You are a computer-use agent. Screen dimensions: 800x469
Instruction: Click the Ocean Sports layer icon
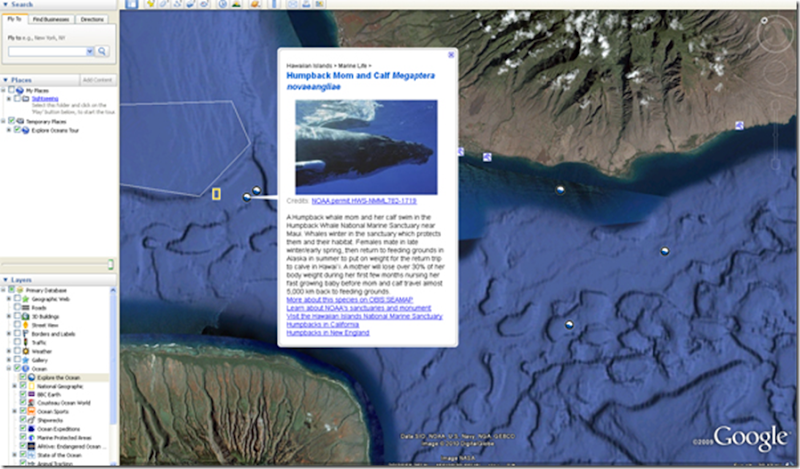[32, 411]
